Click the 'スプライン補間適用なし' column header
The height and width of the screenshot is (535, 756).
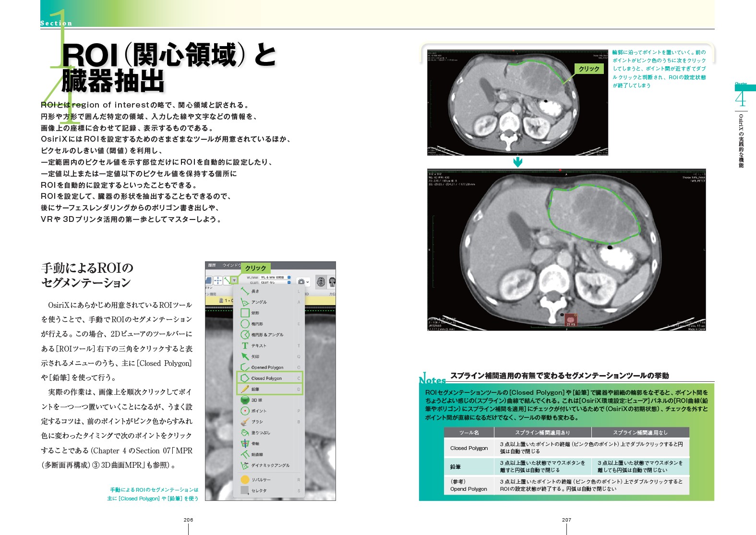pyautogui.click(x=640, y=432)
